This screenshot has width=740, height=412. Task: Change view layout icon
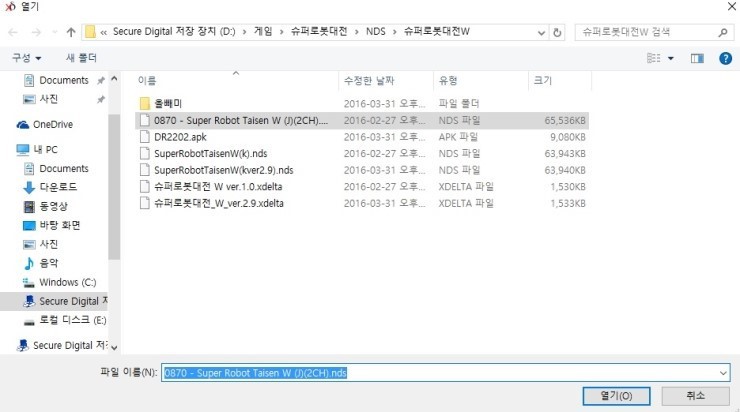point(654,58)
